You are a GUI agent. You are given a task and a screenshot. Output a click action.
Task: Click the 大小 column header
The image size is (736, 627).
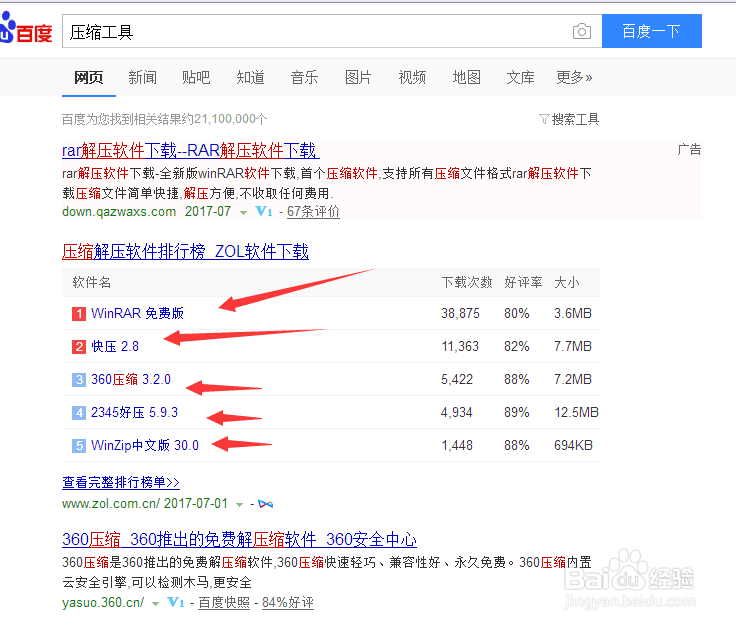click(x=567, y=283)
